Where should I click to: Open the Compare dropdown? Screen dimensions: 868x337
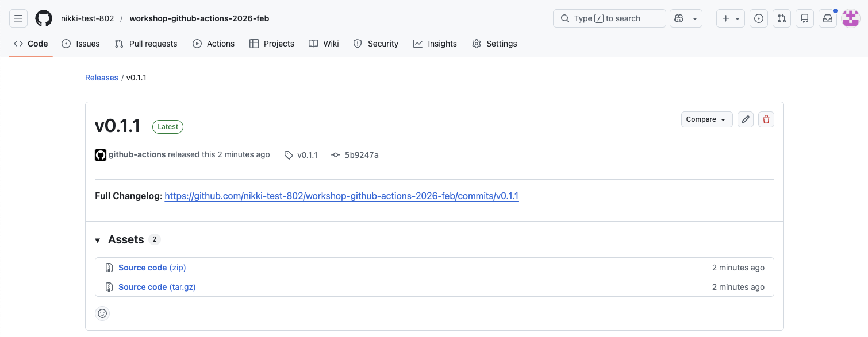pyautogui.click(x=706, y=119)
